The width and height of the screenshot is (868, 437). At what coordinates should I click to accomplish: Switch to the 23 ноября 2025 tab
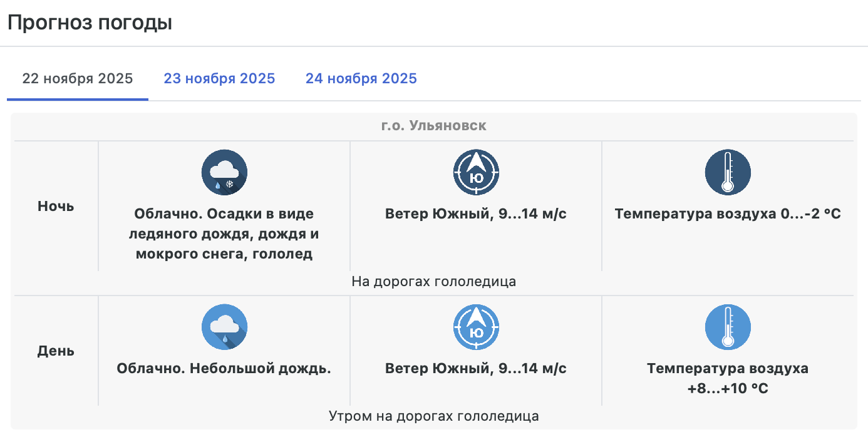click(219, 79)
